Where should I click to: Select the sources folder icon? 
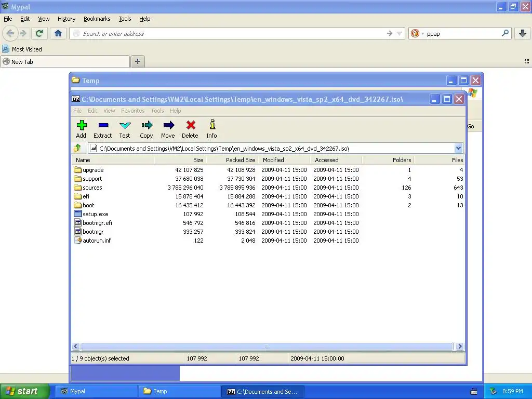[78, 187]
